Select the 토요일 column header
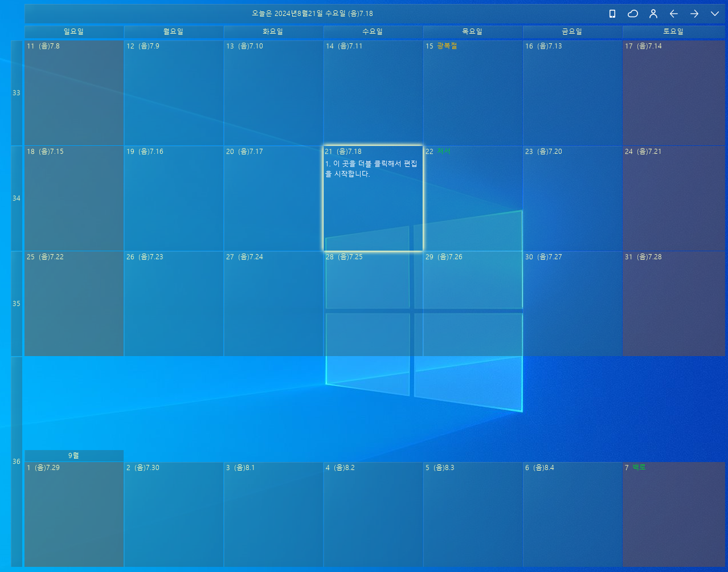 pos(674,32)
